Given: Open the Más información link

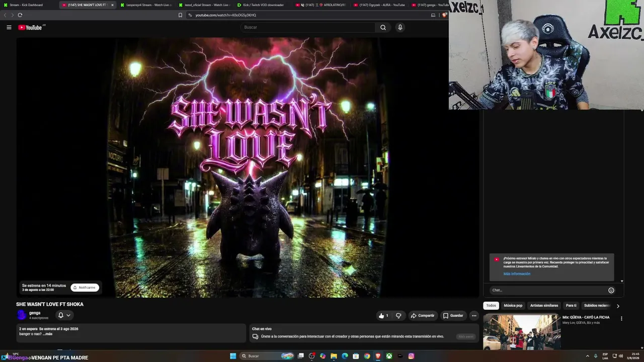Looking at the screenshot, I should pos(517,274).
